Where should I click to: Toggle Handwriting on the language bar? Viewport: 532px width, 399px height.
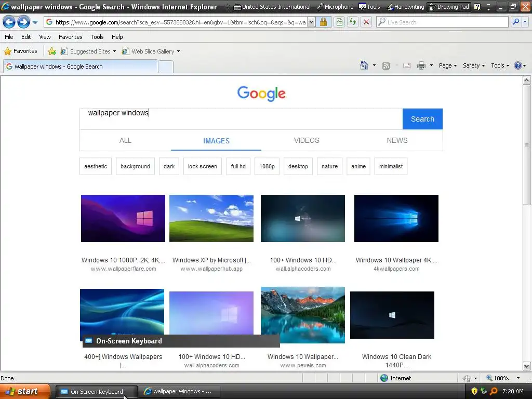pos(405,7)
